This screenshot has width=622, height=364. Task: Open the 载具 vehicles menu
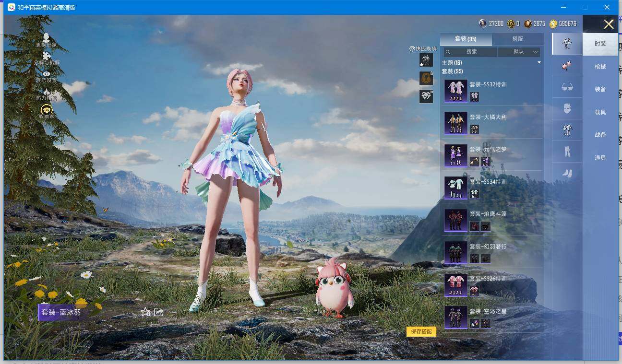[x=600, y=112]
